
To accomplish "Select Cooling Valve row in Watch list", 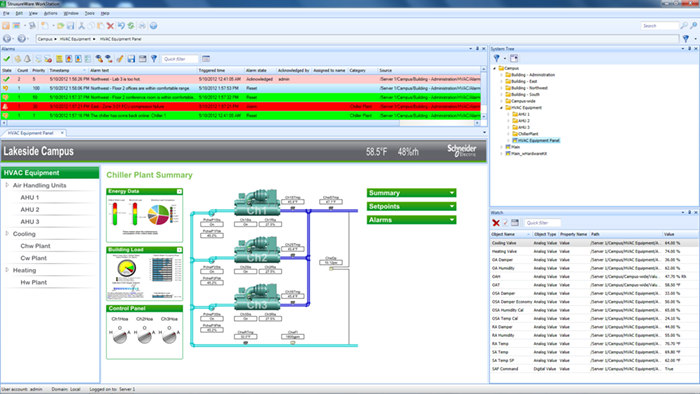I will (x=594, y=243).
